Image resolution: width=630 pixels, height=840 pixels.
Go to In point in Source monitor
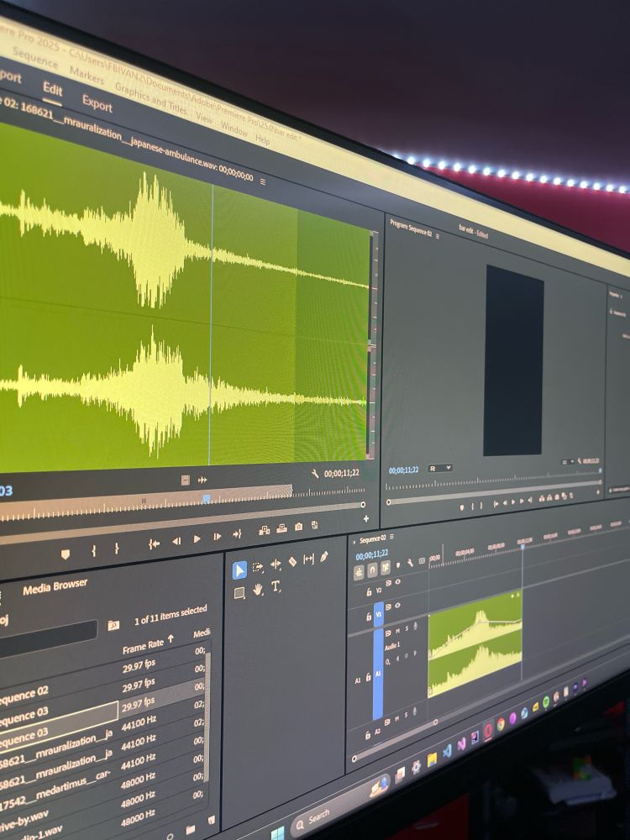pos(155,543)
